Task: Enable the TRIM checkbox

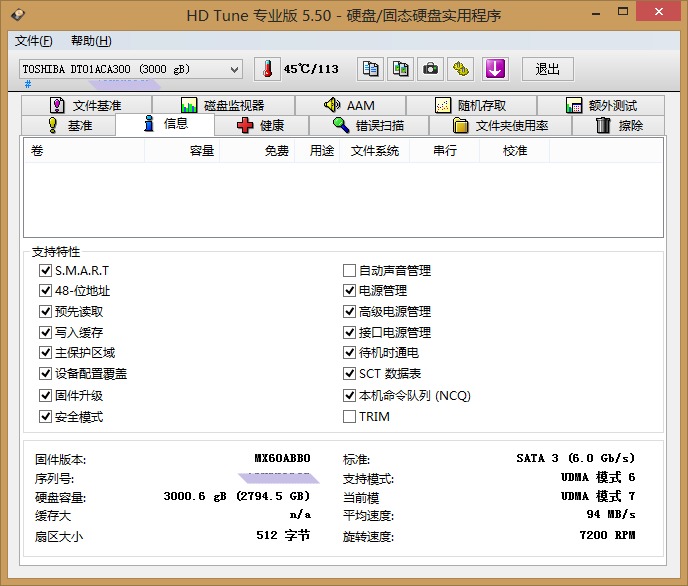Action: (x=349, y=416)
